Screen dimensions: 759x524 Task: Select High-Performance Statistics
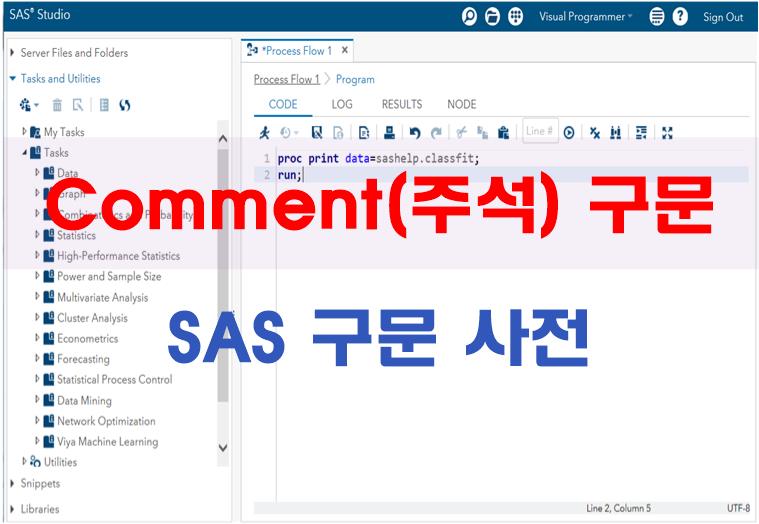[118, 255]
